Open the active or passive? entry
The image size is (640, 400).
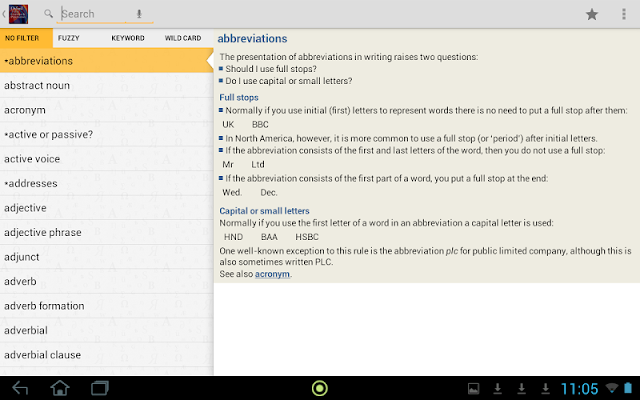coord(107,134)
